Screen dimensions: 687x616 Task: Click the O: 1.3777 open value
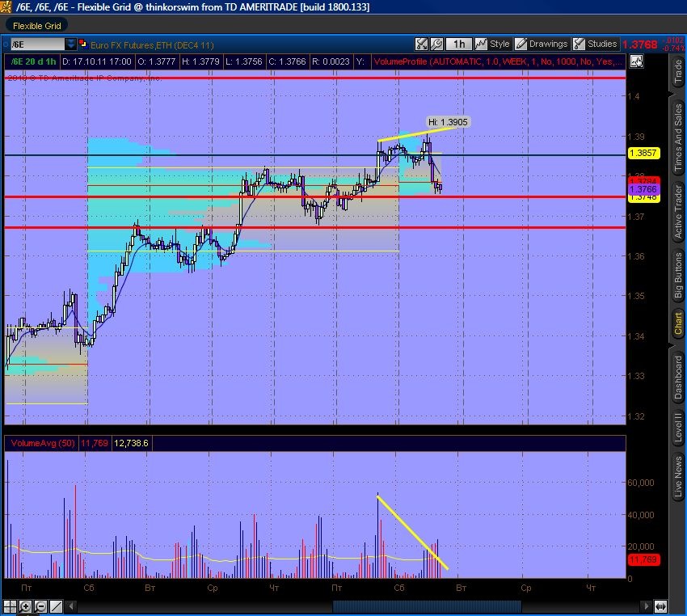pyautogui.click(x=157, y=61)
